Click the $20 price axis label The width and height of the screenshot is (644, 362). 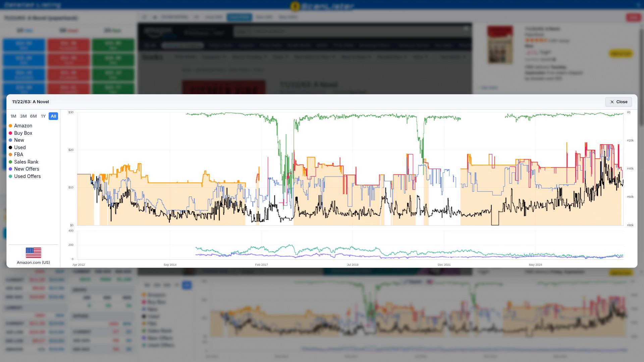(x=71, y=150)
